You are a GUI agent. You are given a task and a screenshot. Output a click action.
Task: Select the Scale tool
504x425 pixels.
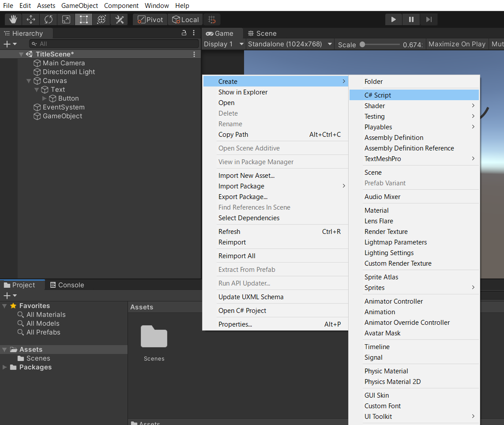point(66,19)
